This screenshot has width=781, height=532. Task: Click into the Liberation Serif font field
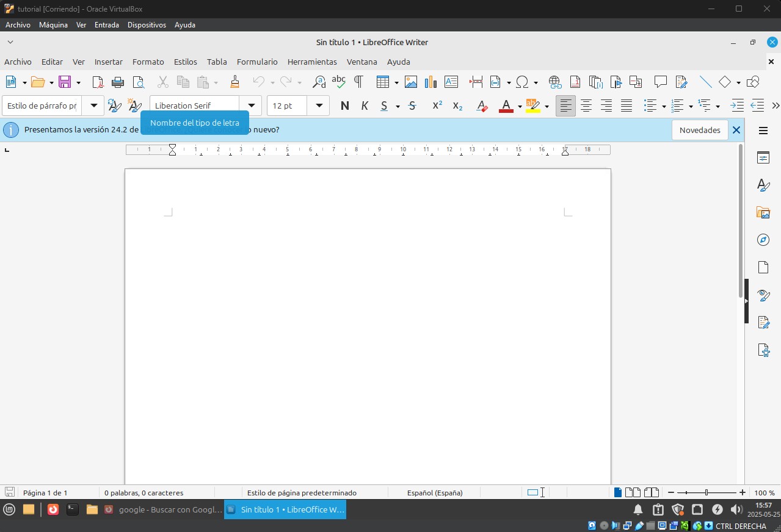tap(195, 106)
